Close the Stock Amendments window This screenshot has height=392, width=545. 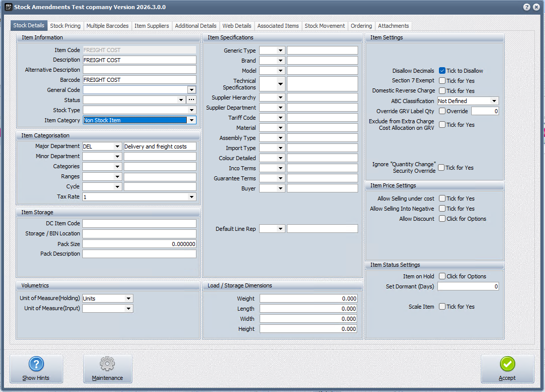pyautogui.click(x=536, y=7)
